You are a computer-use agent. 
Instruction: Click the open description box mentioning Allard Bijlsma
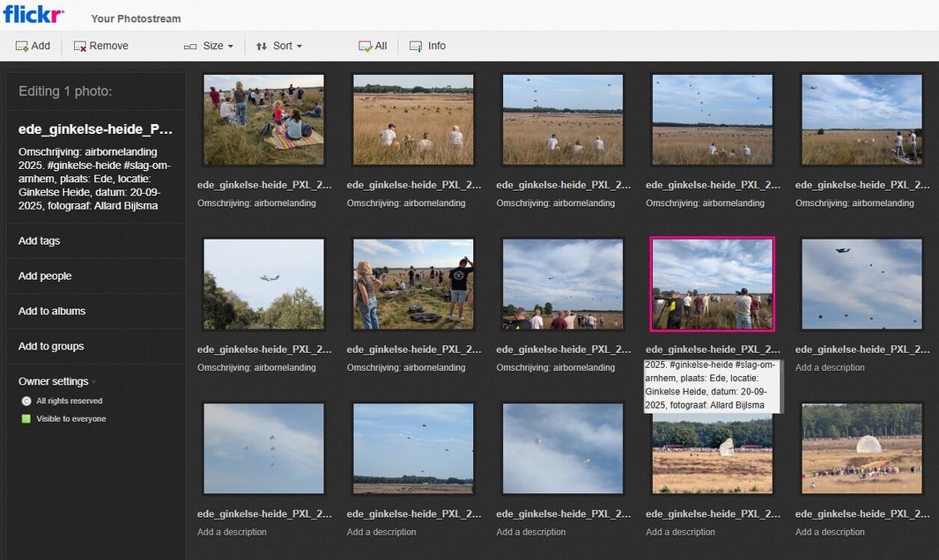(713, 386)
